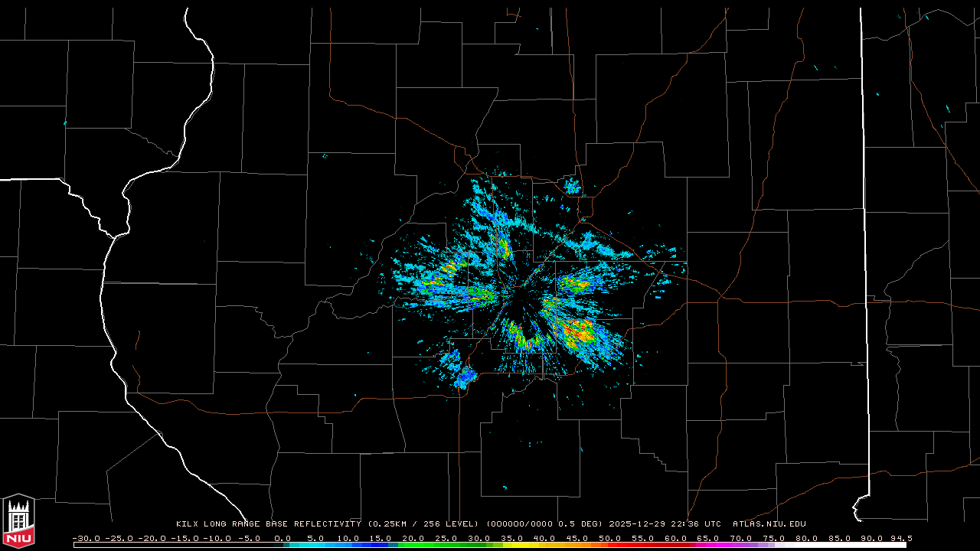980x551 pixels.
Task: Click the ATLAS.NIU.EDU text
Action: point(769,524)
